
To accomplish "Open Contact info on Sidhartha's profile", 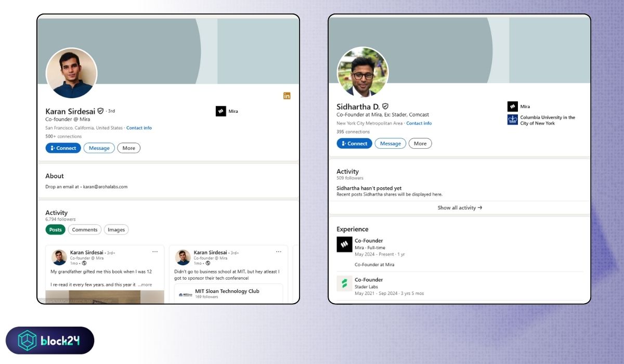I will [419, 123].
